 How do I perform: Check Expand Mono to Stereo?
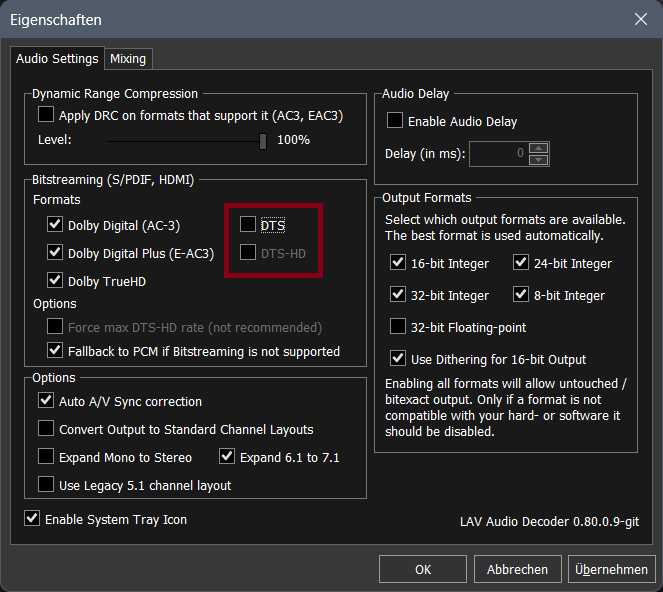point(46,457)
